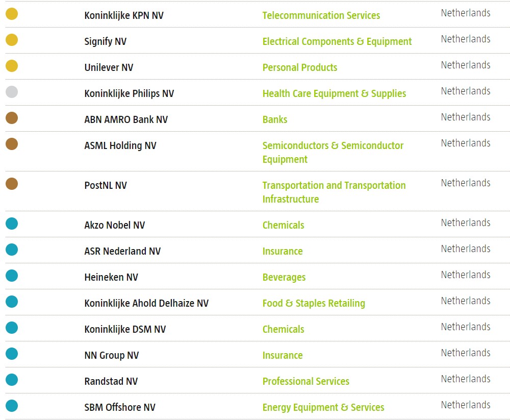Follow the Professional Services link

(305, 381)
